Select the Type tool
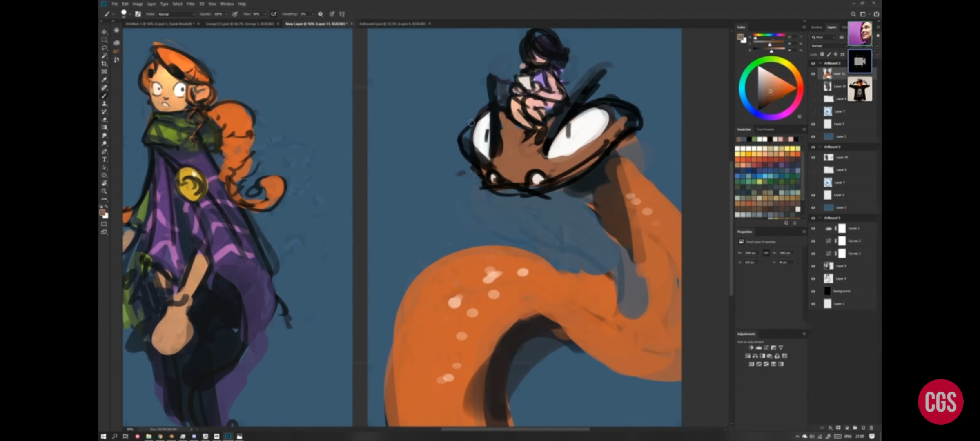Viewport: 980px width, 441px height. coord(104,159)
